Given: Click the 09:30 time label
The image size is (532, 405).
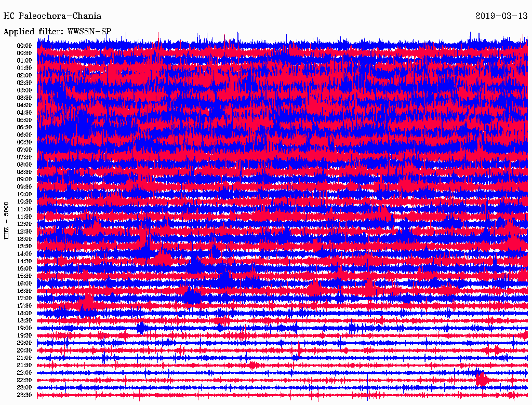Looking at the screenshot, I should pyautogui.click(x=24, y=187).
